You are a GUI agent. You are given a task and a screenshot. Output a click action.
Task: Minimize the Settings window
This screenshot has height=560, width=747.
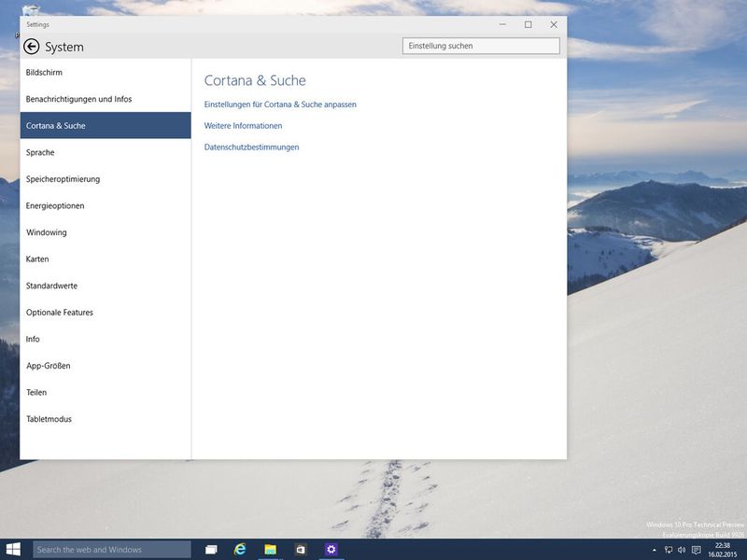502,24
